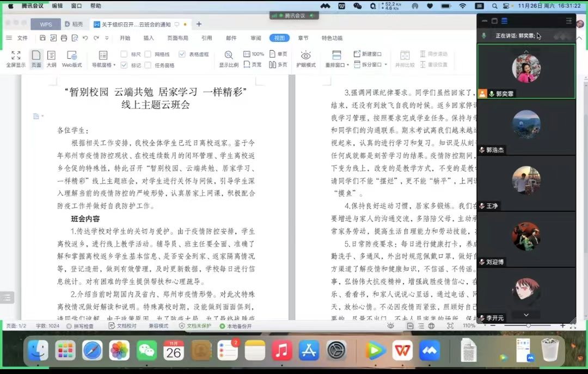Click spell check in status bar (拼写检查)
The width and height of the screenshot is (588, 374).
point(80,326)
